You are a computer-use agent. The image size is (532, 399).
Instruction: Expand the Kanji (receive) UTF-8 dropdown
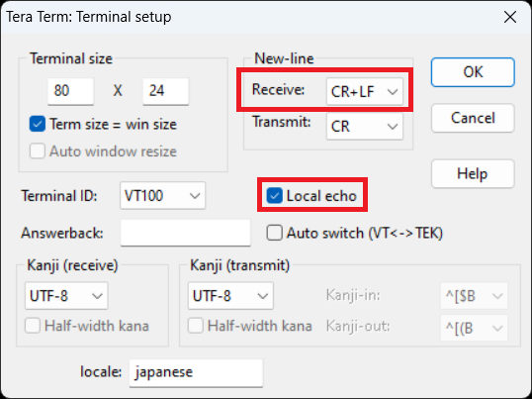(x=66, y=296)
